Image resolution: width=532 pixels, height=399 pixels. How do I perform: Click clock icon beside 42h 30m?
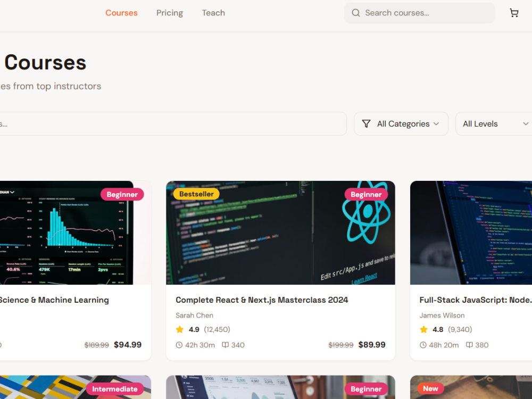click(x=179, y=345)
